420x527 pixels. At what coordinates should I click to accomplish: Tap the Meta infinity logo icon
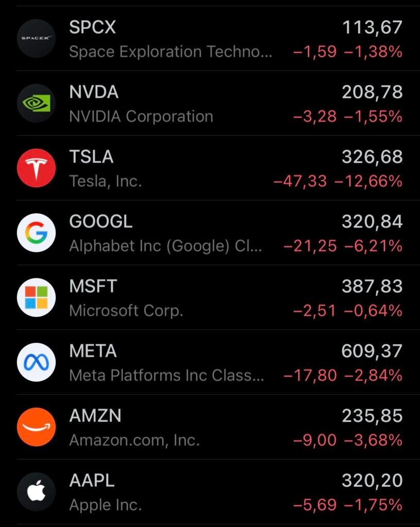pos(37,362)
